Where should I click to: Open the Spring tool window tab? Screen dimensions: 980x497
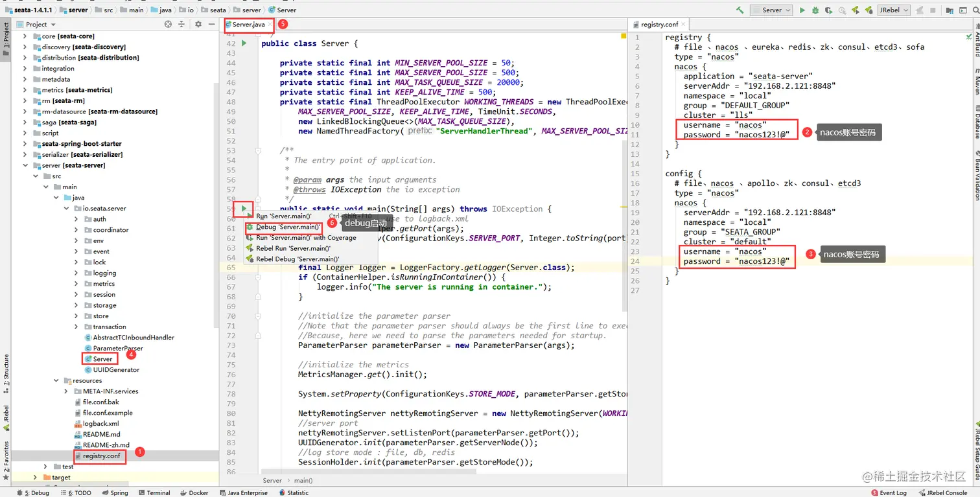click(114, 492)
